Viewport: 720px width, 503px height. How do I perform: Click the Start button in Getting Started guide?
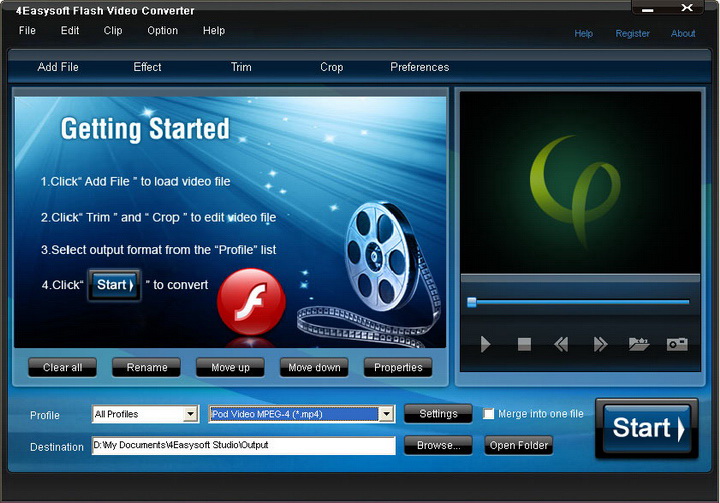114,285
